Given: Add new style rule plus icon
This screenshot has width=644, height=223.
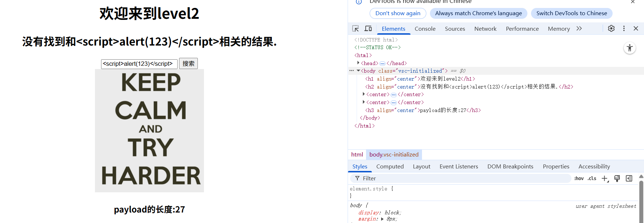Looking at the screenshot, I should (x=605, y=179).
